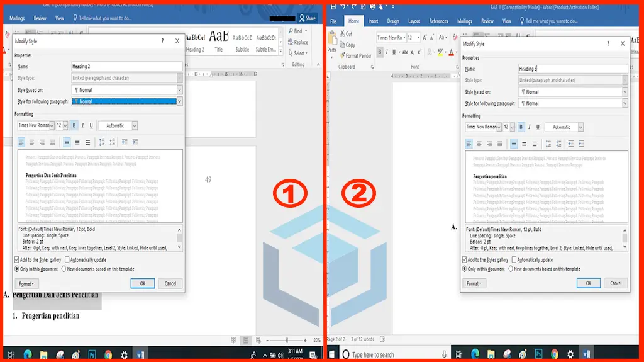Select New documents based on this template in the Heading 3 dialog
This screenshot has width=644, height=362.
coord(544,269)
